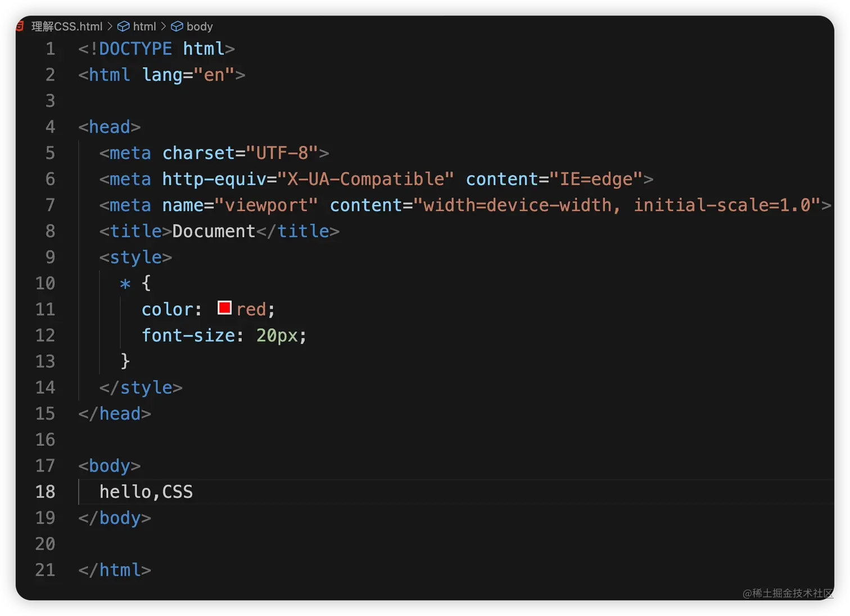
Task: Click the chevron between html and body
Action: click(x=164, y=26)
